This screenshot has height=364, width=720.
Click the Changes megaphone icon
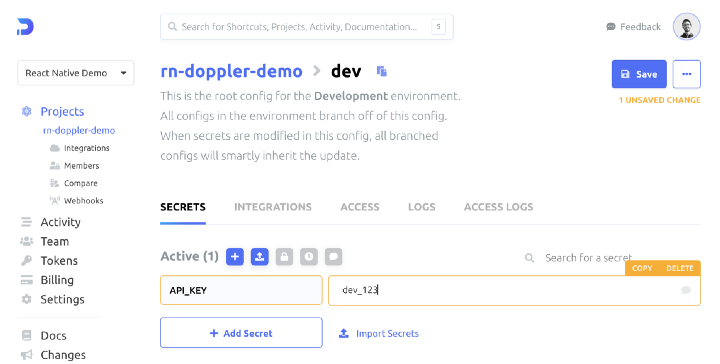point(27,355)
